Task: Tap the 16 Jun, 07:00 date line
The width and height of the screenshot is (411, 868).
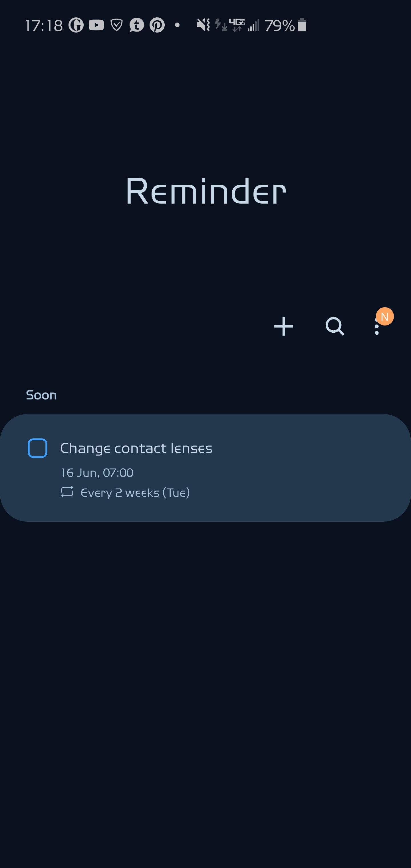Action: (97, 473)
